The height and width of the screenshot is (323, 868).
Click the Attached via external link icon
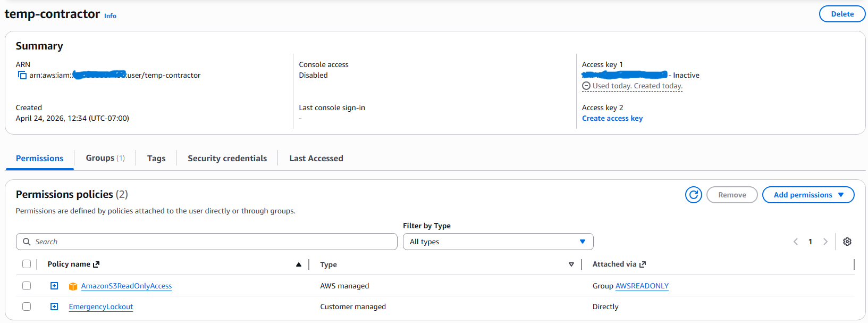[x=643, y=264]
